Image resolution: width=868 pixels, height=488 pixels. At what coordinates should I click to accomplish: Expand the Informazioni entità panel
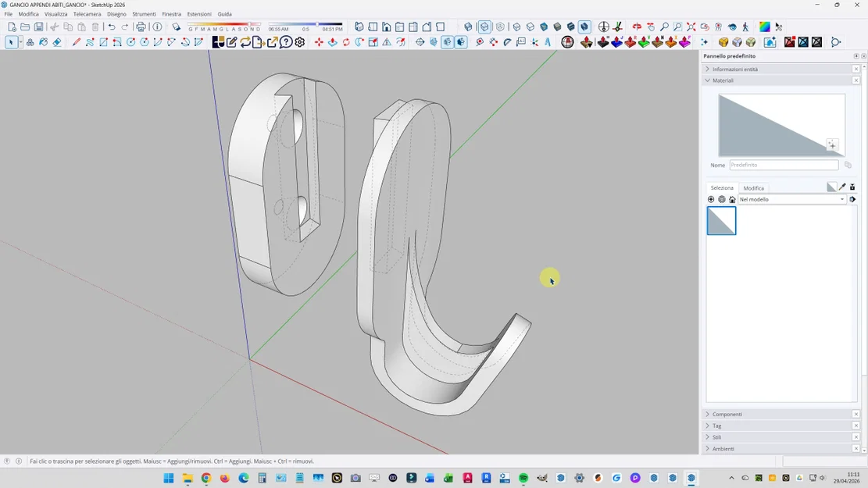click(708, 69)
